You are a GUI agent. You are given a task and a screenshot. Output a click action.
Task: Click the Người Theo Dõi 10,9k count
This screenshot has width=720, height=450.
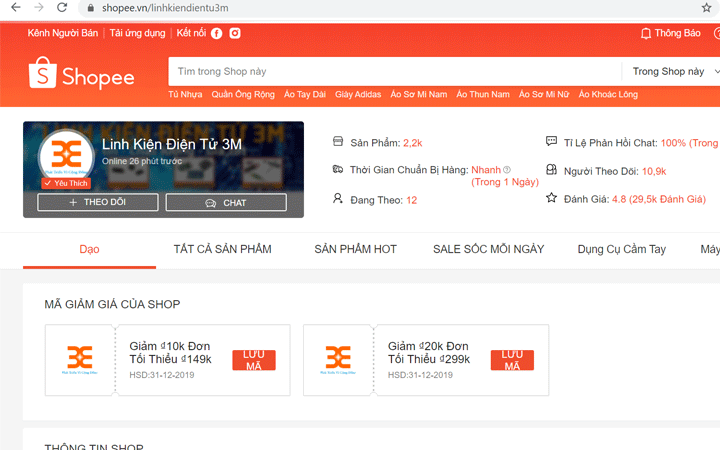click(654, 171)
